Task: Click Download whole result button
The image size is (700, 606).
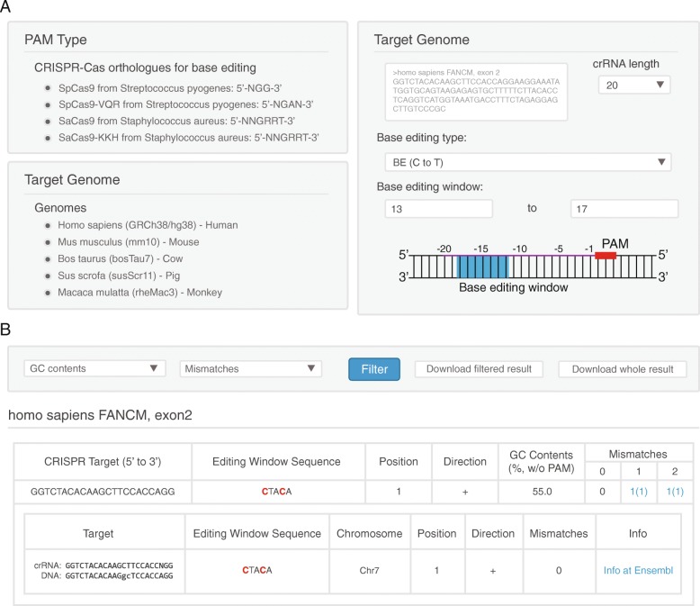Action: click(x=623, y=369)
